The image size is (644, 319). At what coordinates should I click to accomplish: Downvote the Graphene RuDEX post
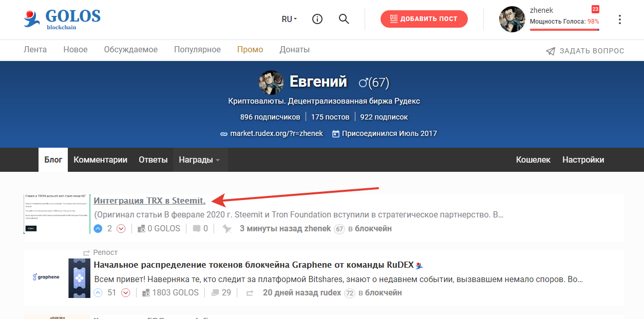[x=126, y=293]
